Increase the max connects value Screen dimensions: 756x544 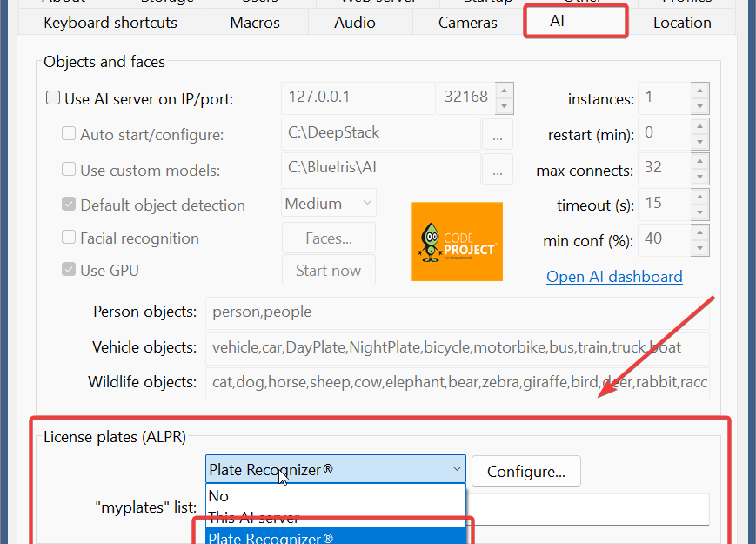click(700, 161)
